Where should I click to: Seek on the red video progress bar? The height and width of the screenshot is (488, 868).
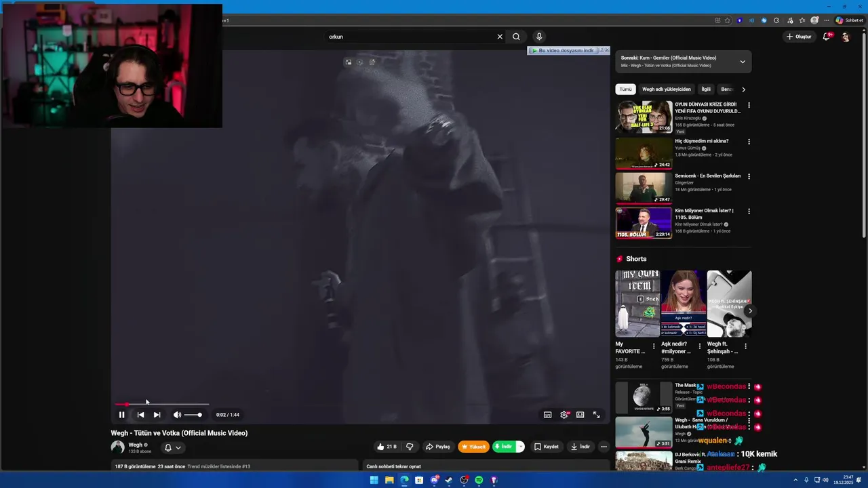tap(161, 405)
